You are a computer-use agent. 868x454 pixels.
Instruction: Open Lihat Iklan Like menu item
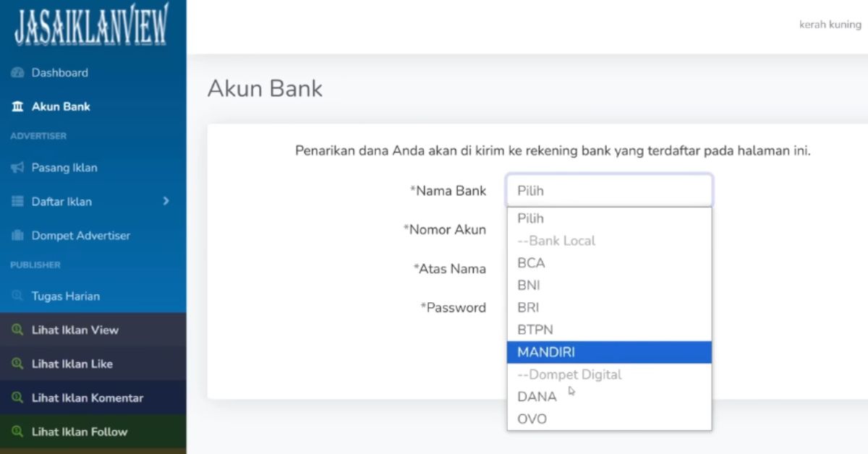pyautogui.click(x=93, y=364)
